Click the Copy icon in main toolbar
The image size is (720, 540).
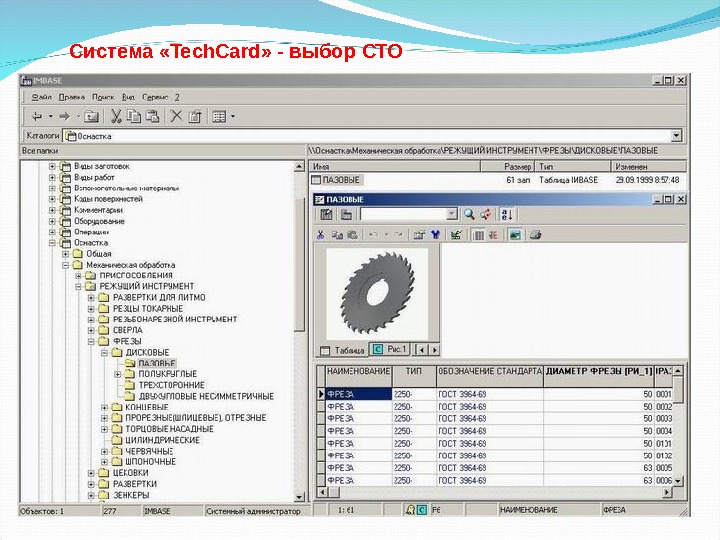pos(134,117)
